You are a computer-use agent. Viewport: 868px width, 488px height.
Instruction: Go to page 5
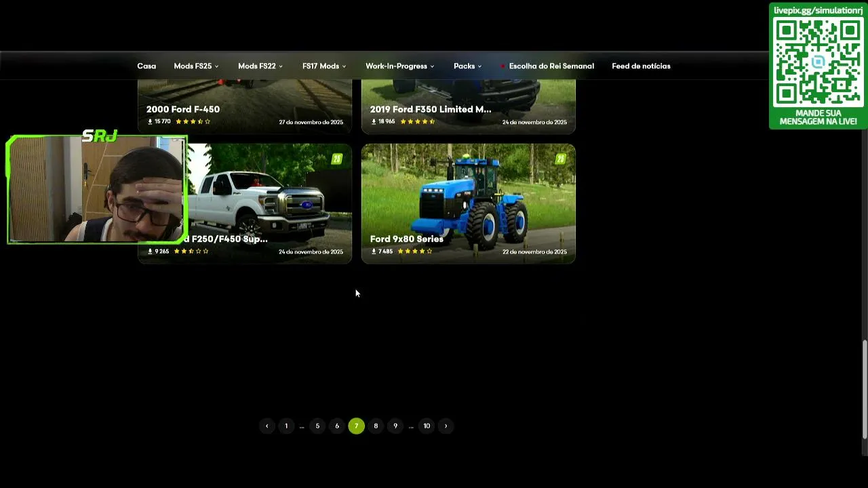click(317, 426)
